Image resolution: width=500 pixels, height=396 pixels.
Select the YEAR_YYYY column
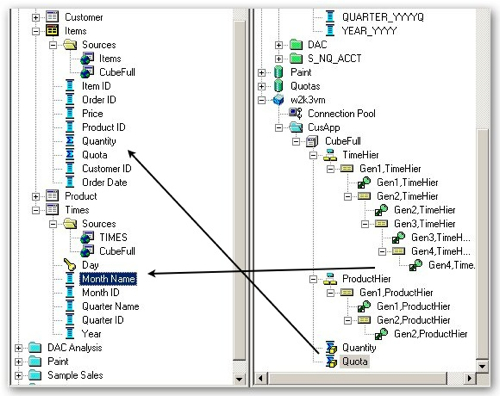pos(369,31)
